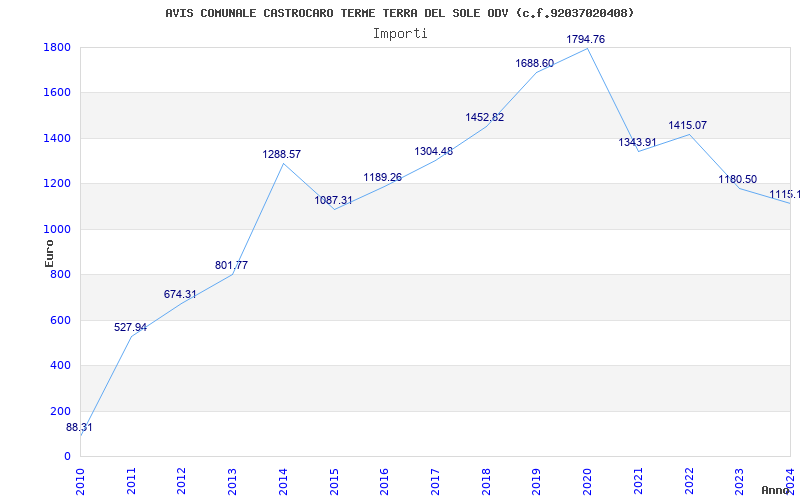The width and height of the screenshot is (800, 500).
Task: Click the 'Importi' subtitle
Action: coord(400,34)
